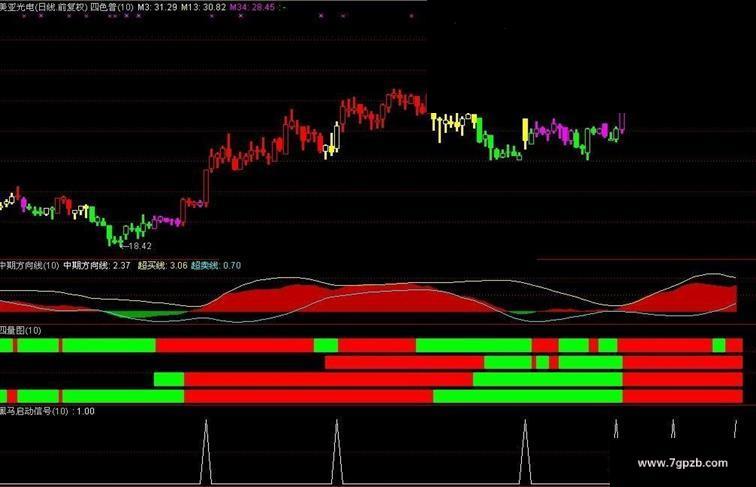Click the 超买线: 3.06 value

coord(162,265)
